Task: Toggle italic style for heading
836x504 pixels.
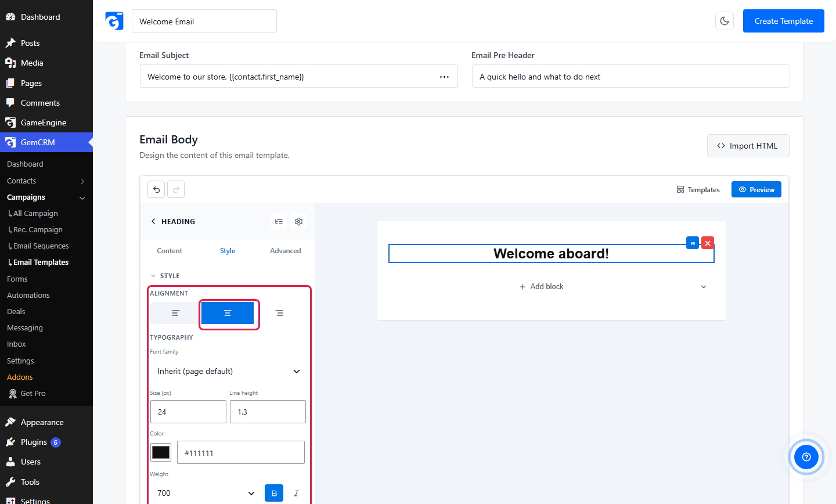Action: tap(296, 493)
